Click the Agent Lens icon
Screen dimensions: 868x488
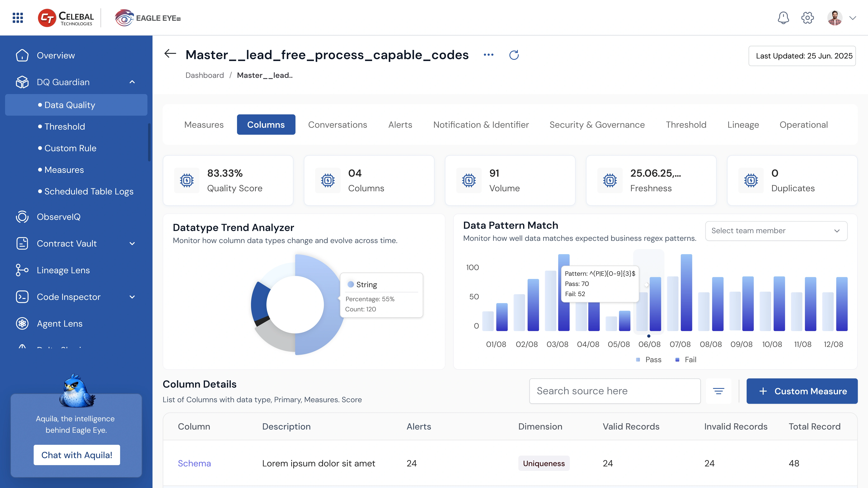22,323
